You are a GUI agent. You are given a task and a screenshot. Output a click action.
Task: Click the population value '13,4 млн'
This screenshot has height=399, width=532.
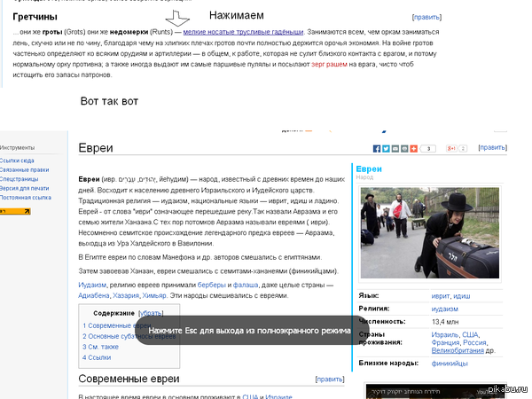[445, 322]
